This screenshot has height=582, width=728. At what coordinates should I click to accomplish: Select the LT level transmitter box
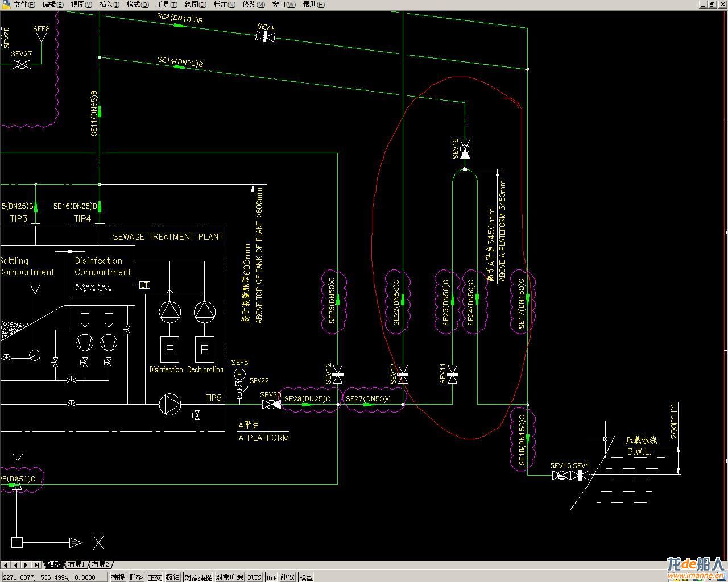click(145, 285)
